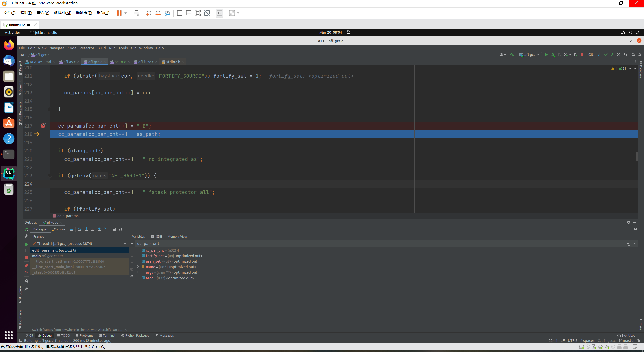
Task: Open Search Everywhere magnifier icon
Action: (x=633, y=55)
